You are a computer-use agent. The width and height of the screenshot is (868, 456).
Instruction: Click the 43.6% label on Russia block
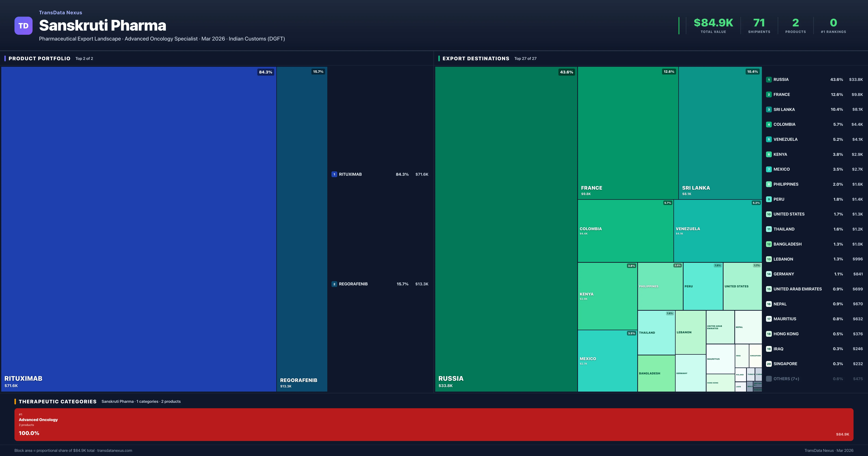pyautogui.click(x=566, y=72)
